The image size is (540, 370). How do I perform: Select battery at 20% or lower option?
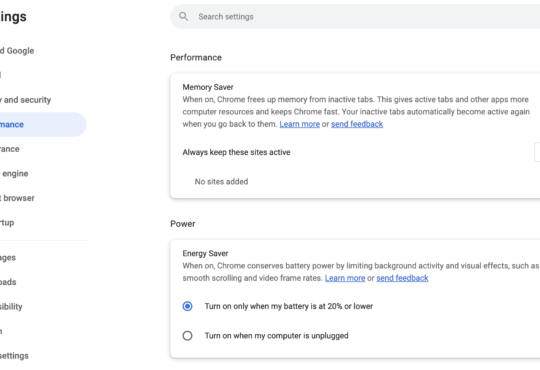pyautogui.click(x=187, y=306)
